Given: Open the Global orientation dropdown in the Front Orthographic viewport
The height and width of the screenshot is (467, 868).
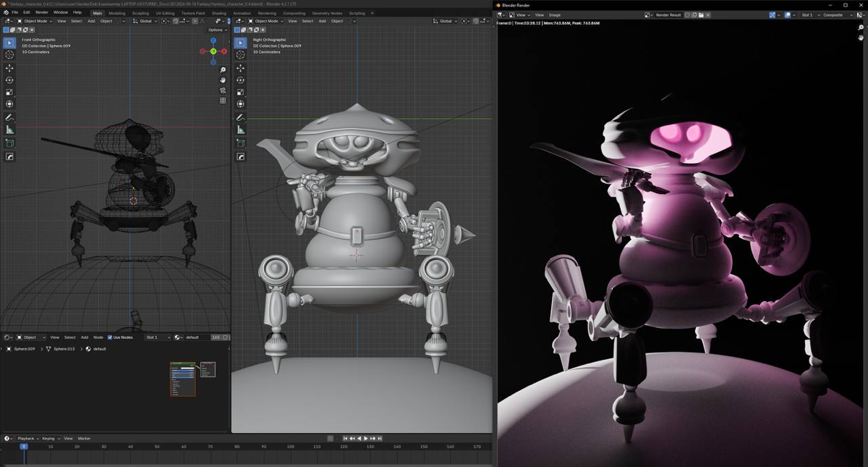Looking at the screenshot, I should 145,21.
